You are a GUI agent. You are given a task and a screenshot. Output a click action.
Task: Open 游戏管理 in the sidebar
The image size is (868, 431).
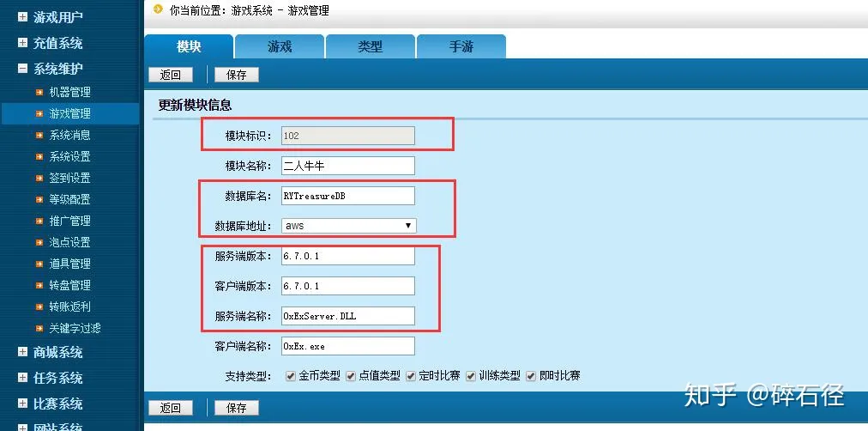[x=69, y=113]
